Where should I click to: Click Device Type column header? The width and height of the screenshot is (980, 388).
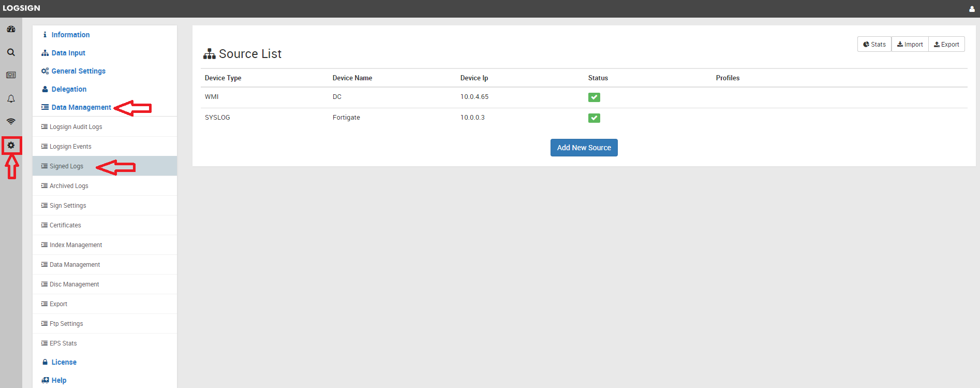[x=223, y=78]
